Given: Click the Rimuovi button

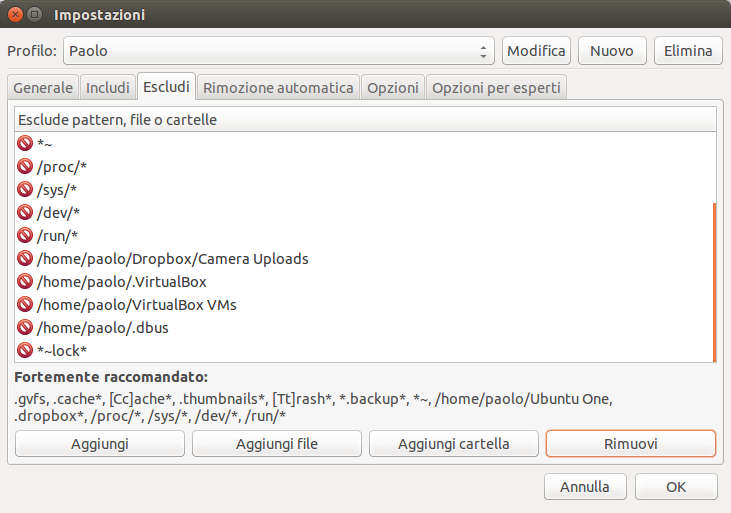Looking at the screenshot, I should tap(630, 443).
